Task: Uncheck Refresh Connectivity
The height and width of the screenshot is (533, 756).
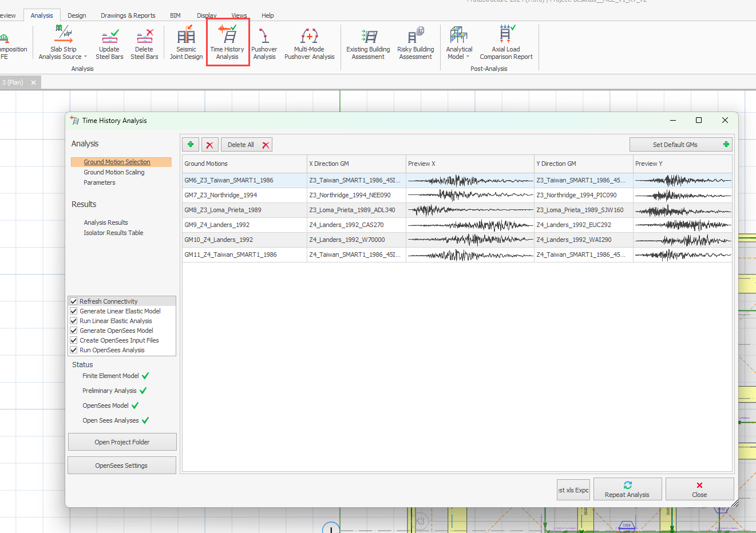Action: click(x=74, y=301)
